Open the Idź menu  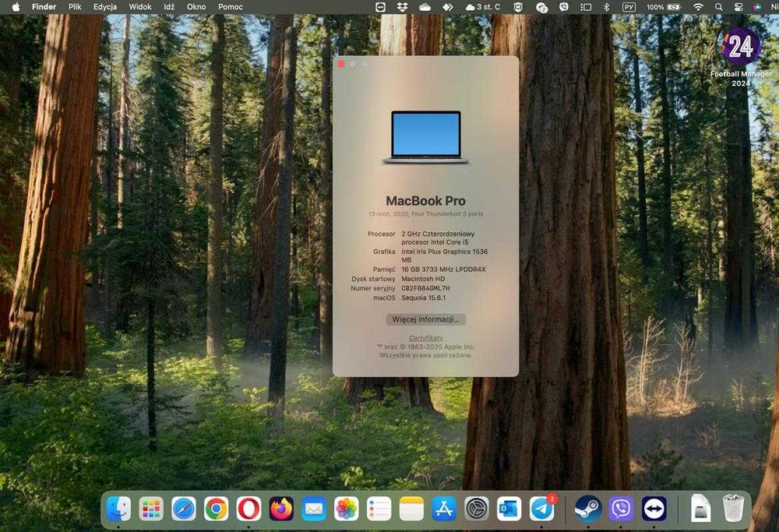pos(169,7)
